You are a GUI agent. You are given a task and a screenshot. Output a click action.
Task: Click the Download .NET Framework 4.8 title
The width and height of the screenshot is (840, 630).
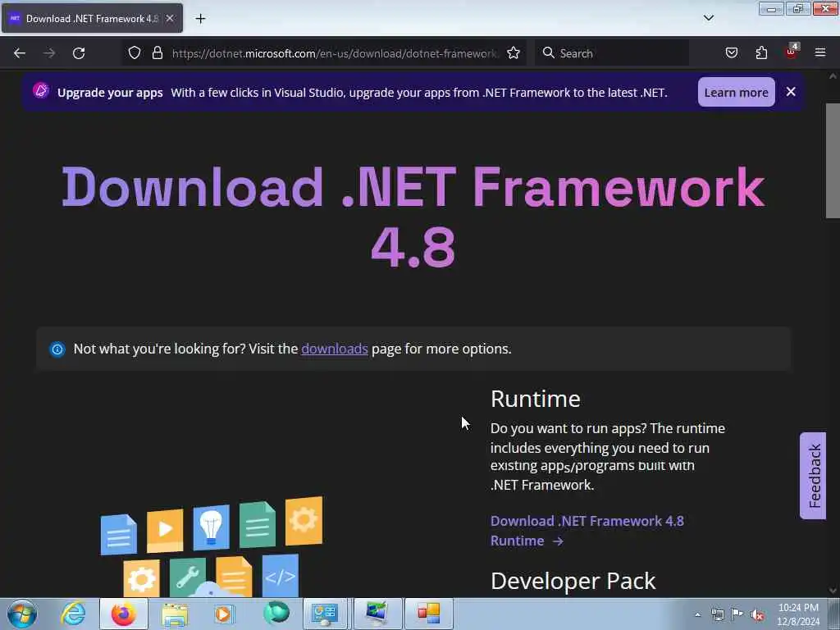point(413,217)
